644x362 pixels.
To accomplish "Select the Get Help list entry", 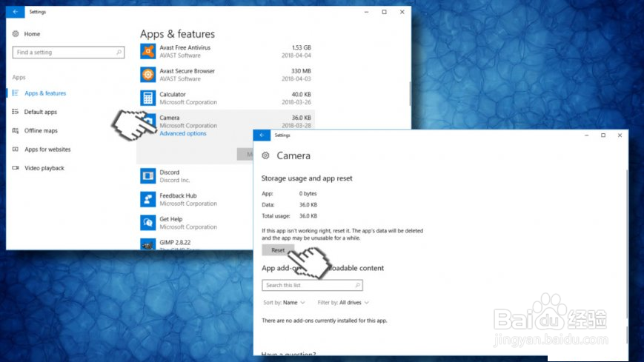I will click(x=195, y=223).
